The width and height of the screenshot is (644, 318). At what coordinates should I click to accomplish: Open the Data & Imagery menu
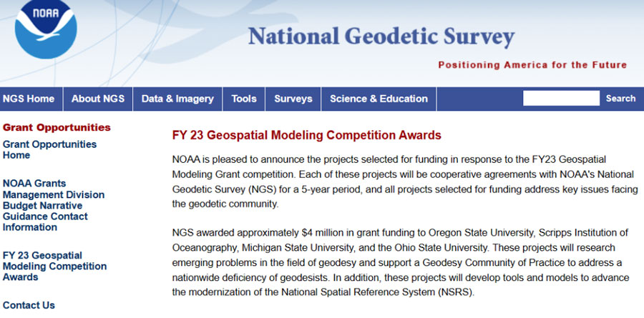[x=177, y=99]
